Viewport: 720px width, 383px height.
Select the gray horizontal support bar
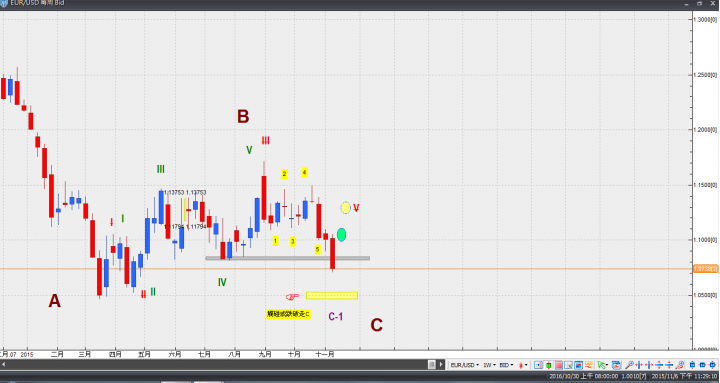point(287,258)
